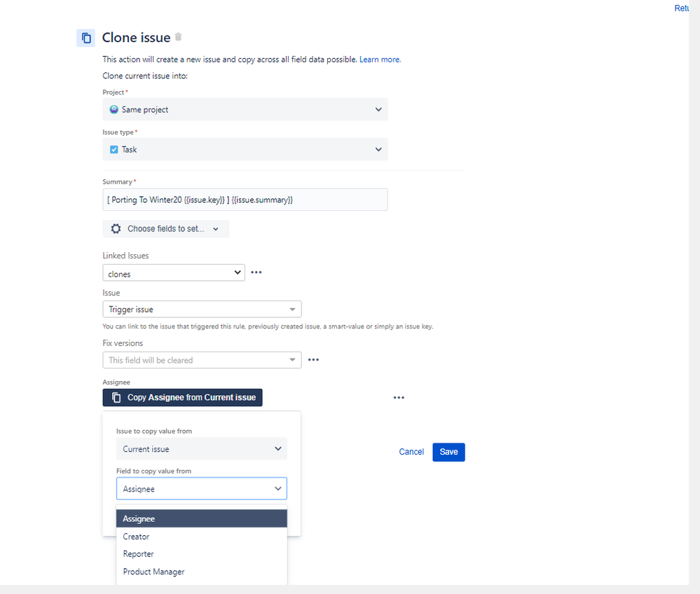This screenshot has width=700, height=594.
Task: Open Choose fields to set dropdown
Action: click(165, 228)
